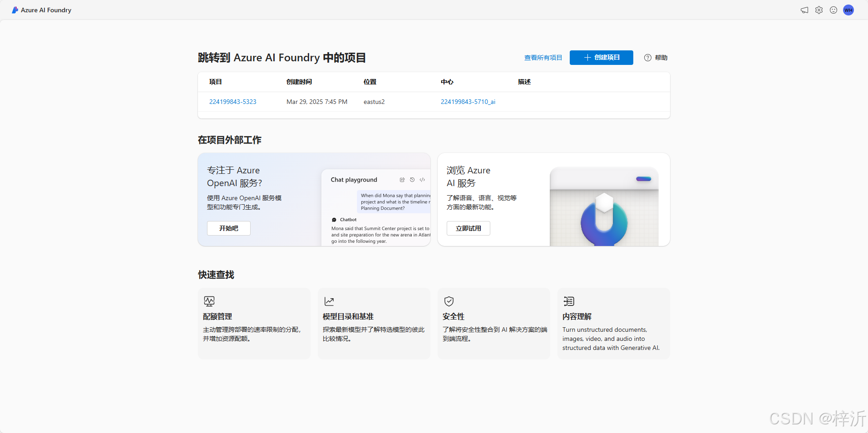Click the 中心 column header

(447, 82)
